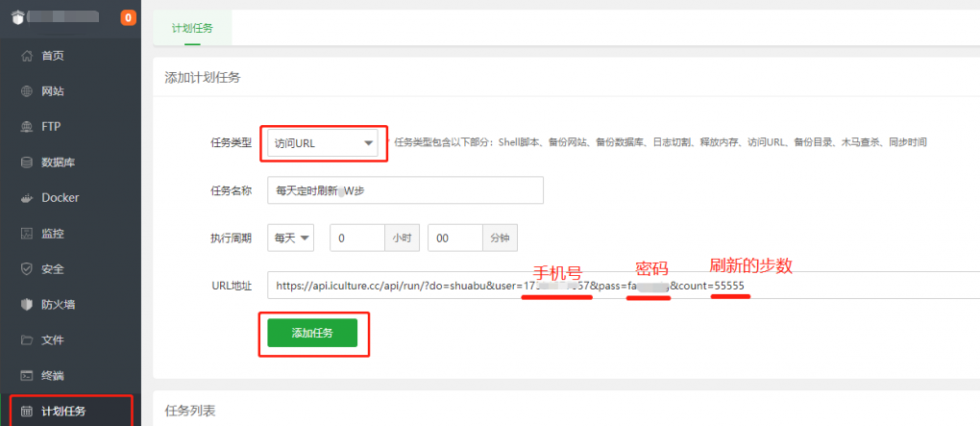The height and width of the screenshot is (426, 980).
Task: Click the URL地址 input field
Action: click(x=624, y=286)
